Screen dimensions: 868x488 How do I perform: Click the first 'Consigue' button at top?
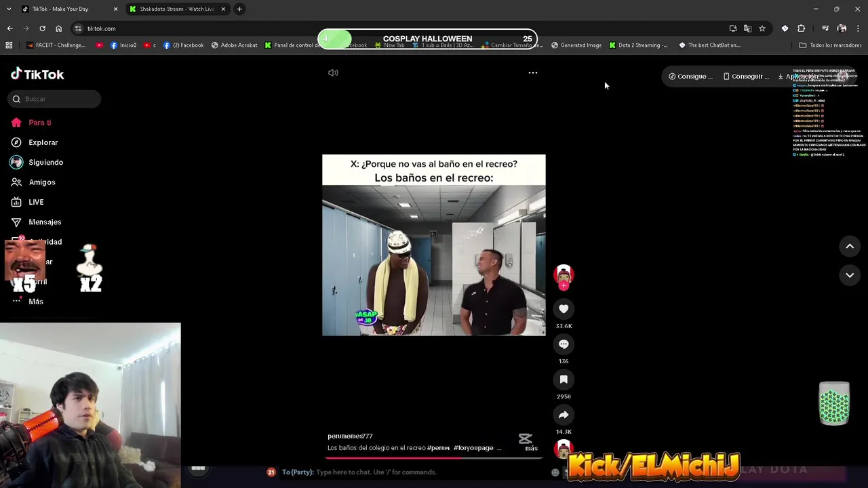click(690, 77)
